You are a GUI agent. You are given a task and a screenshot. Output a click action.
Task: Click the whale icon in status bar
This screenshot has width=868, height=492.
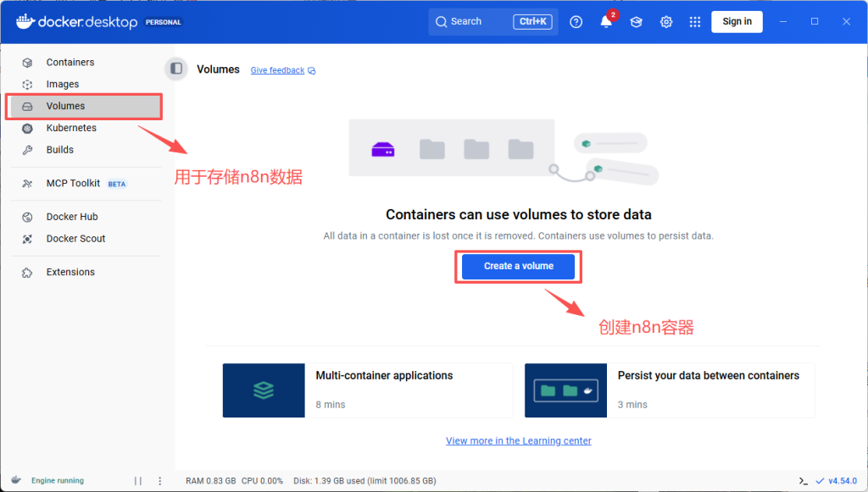point(17,480)
